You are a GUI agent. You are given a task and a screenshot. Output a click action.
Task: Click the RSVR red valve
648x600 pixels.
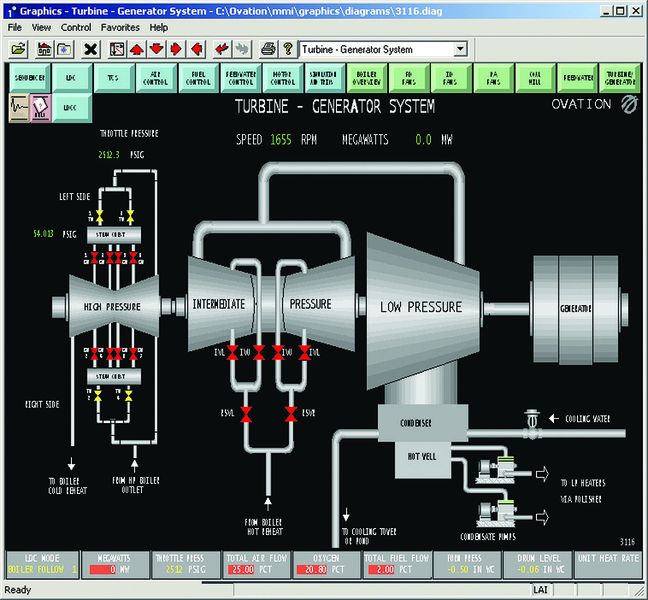pyautogui.click(x=291, y=414)
